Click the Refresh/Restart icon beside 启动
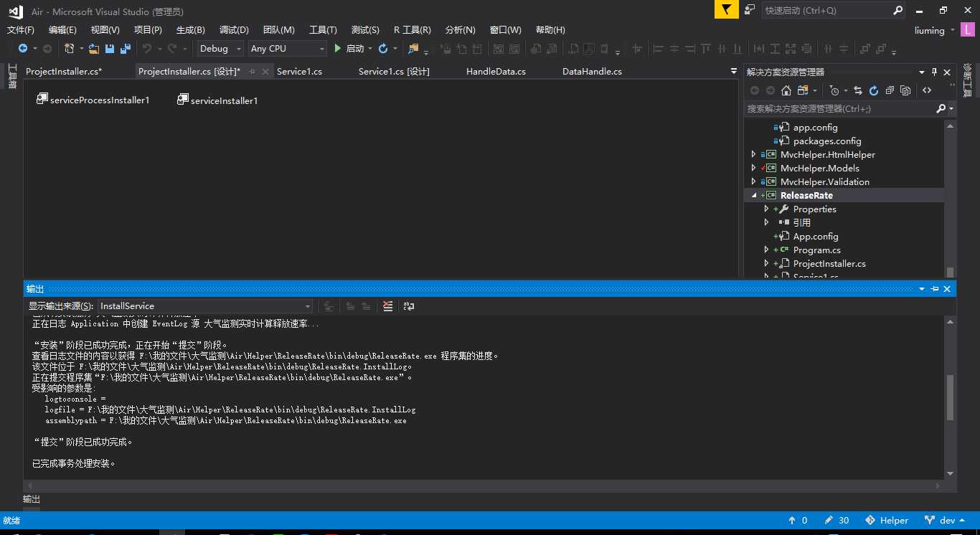The image size is (980, 535). 383,49
